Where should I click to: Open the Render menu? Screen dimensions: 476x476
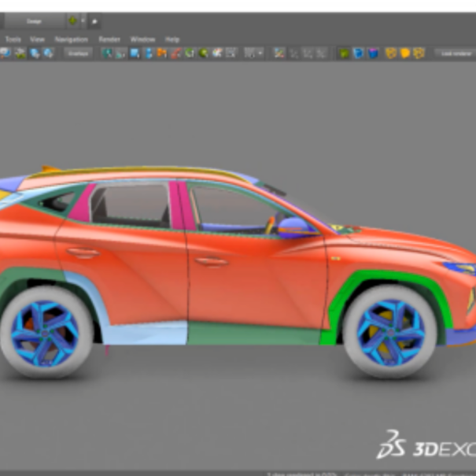pos(109,39)
